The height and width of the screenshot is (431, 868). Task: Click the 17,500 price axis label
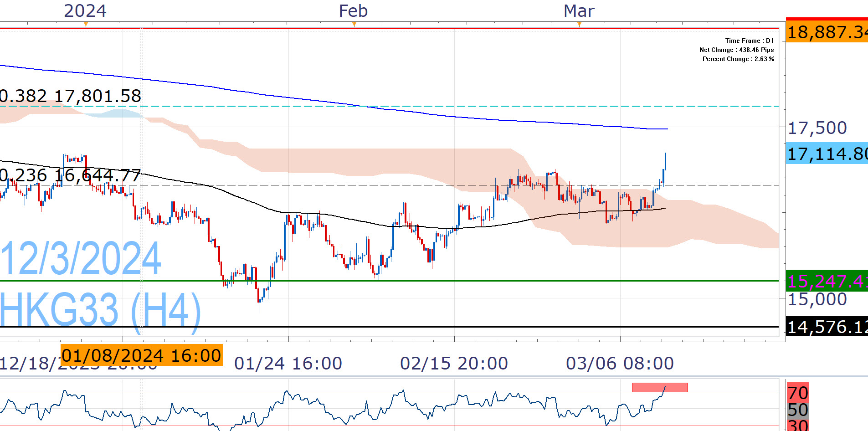click(817, 128)
